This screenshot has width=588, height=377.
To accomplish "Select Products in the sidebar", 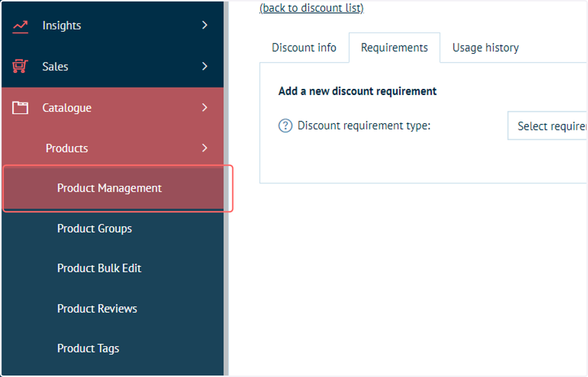I will click(x=112, y=148).
